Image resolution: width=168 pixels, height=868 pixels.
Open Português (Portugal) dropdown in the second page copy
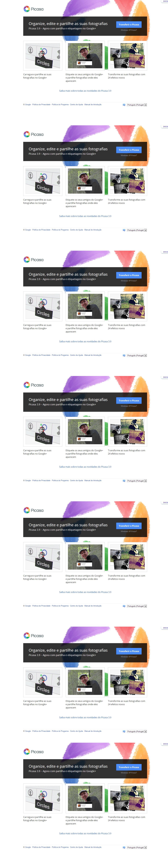[x=137, y=230]
